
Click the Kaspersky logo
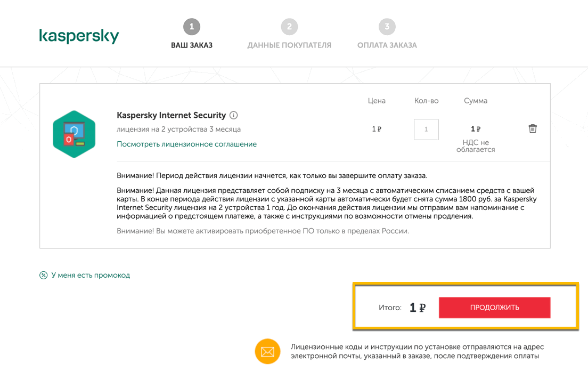coord(79,36)
